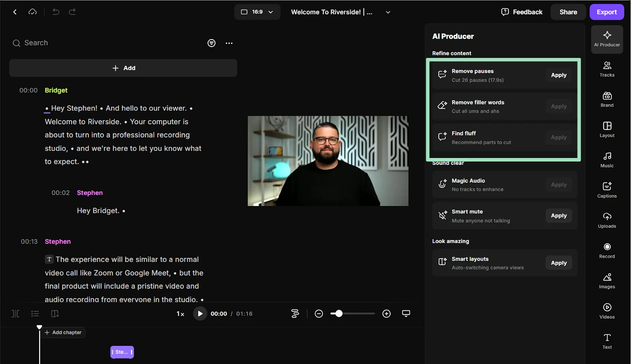Click the cloud sync status icon

coord(33,12)
